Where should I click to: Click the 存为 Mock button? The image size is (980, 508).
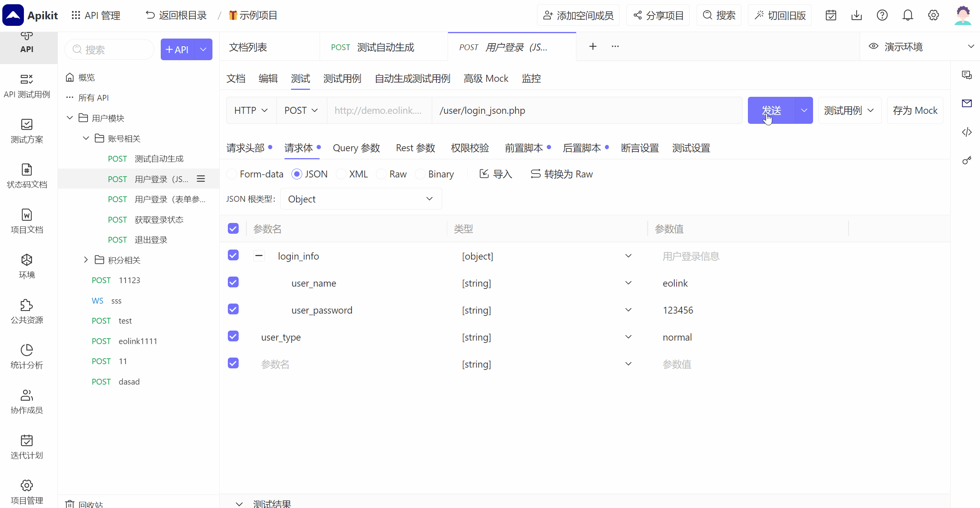tap(915, 110)
